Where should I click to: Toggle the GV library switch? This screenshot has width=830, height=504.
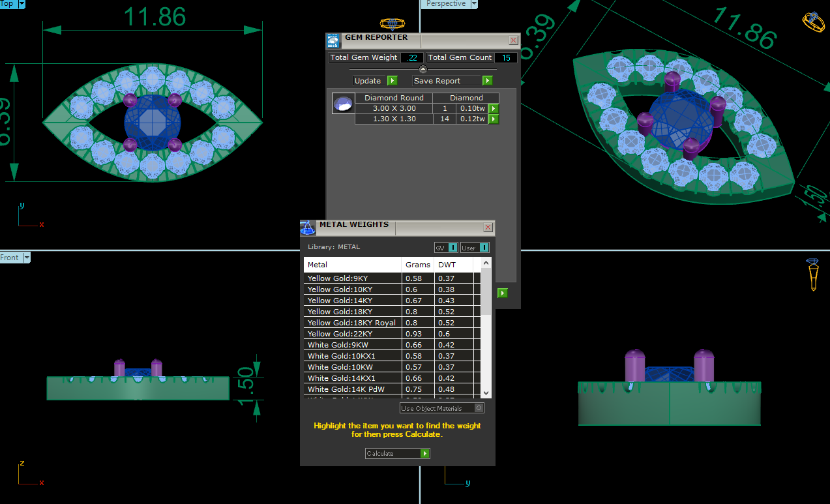[x=452, y=248]
